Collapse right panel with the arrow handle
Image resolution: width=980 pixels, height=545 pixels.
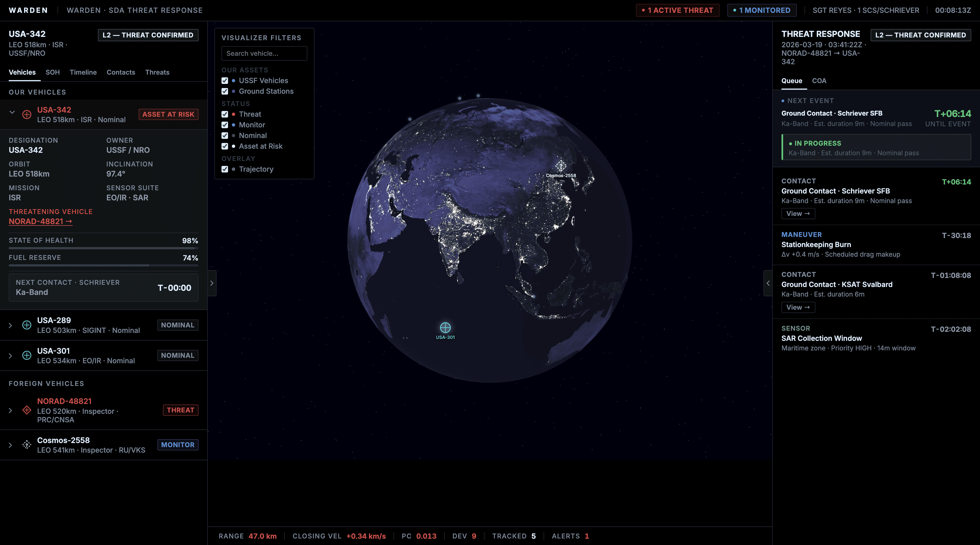[x=768, y=283]
